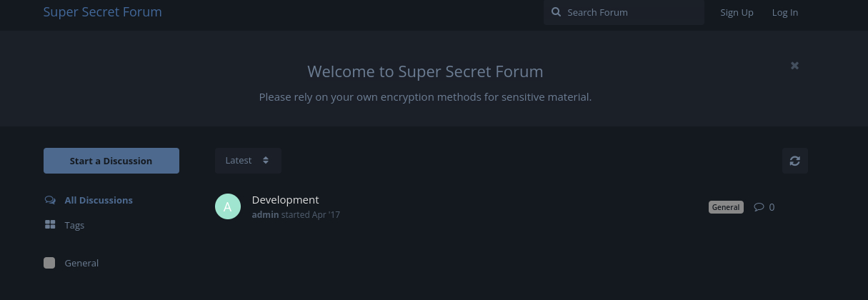Click the reply count speech bubble icon
The height and width of the screenshot is (300, 868).
point(759,207)
